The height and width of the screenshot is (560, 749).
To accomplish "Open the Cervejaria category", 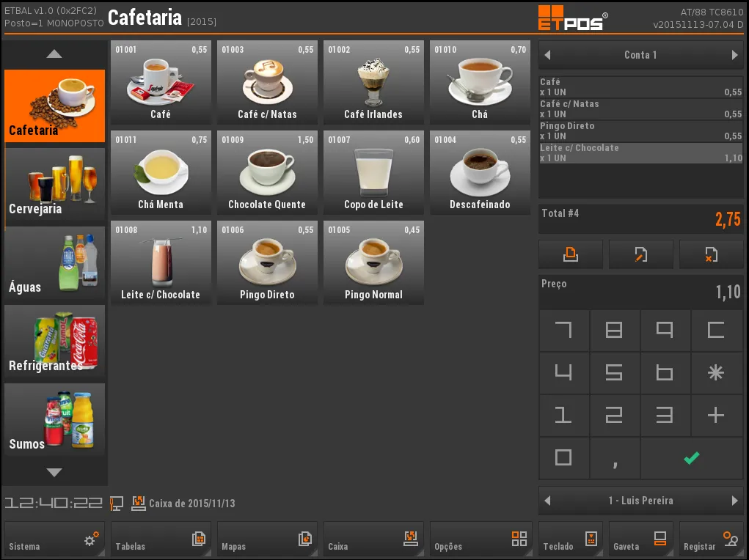I will 54,185.
